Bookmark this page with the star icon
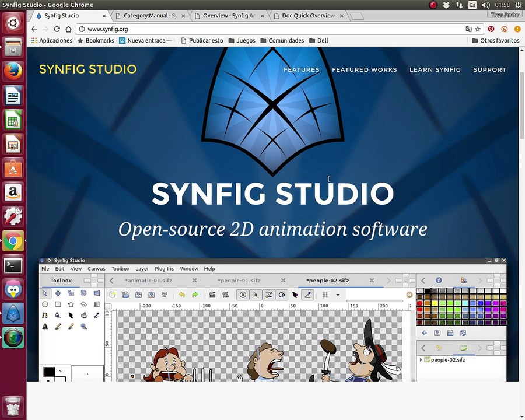Screen dimensions: 525x420 [478, 29]
